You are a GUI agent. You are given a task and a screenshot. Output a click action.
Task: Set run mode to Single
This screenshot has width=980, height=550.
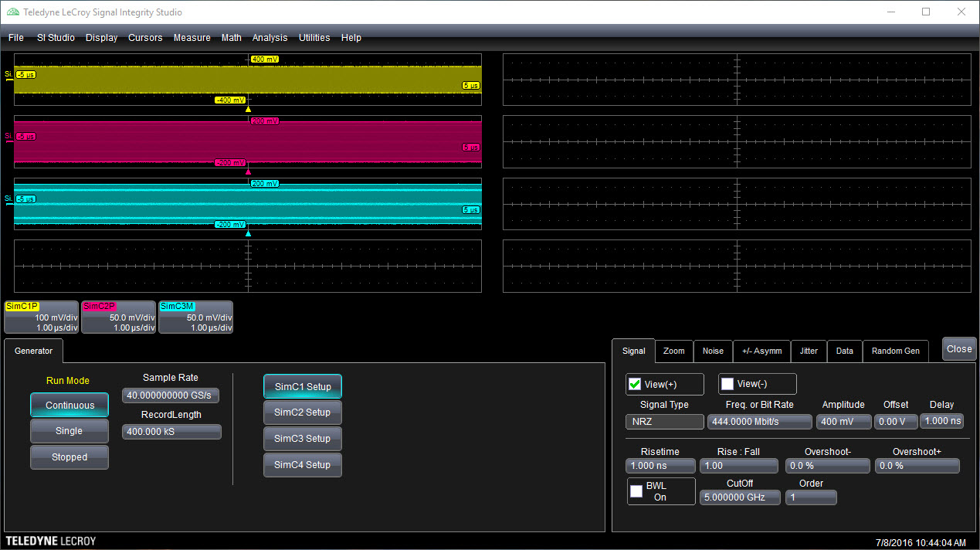70,431
